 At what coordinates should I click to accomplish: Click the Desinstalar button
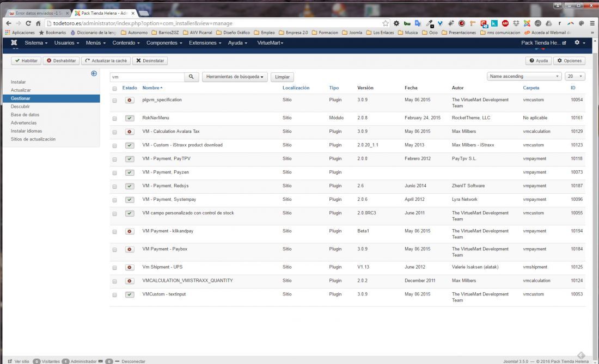click(150, 61)
